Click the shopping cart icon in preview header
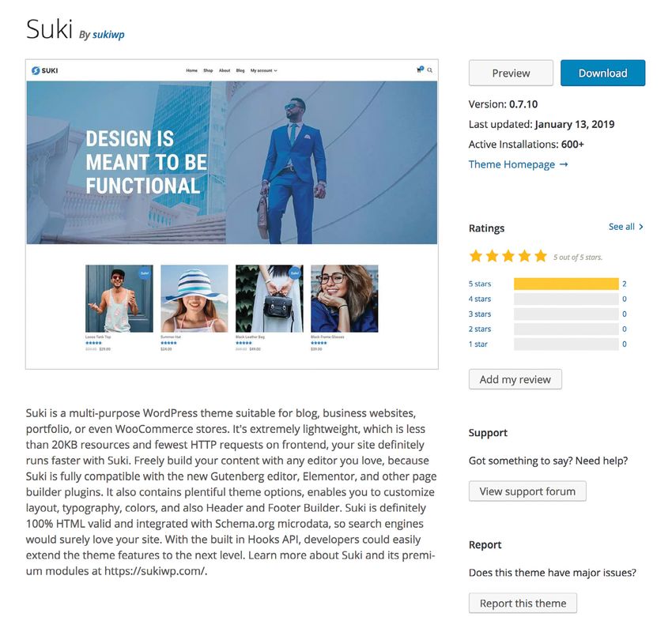Screen dimensions: 672x617 (x=420, y=70)
